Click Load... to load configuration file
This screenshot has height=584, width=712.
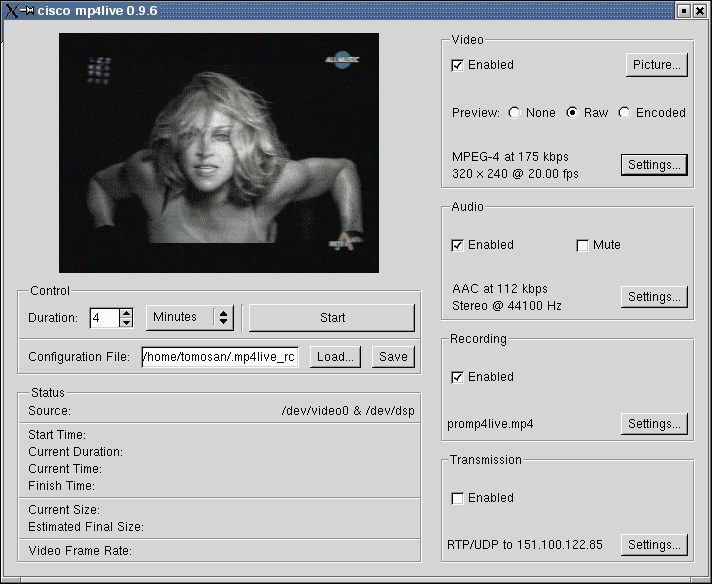[x=334, y=357]
